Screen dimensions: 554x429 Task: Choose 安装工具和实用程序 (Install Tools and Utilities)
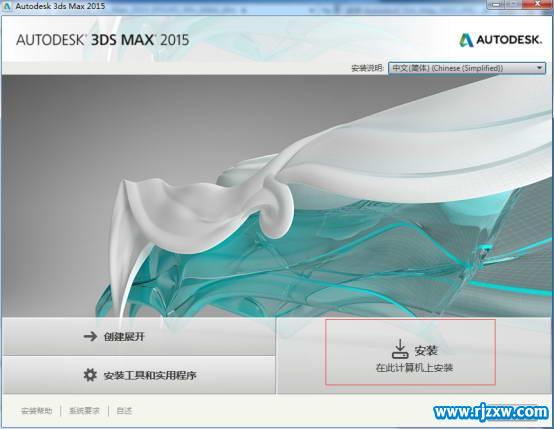[138, 375]
